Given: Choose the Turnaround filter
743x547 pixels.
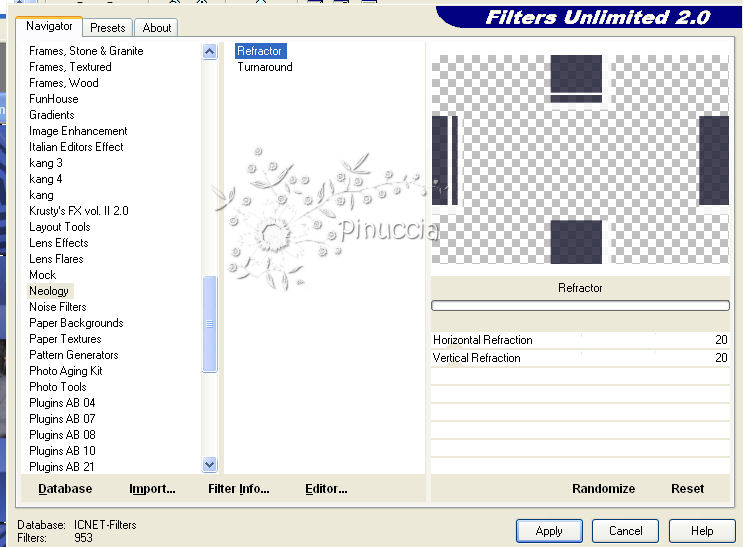Looking at the screenshot, I should tap(265, 67).
